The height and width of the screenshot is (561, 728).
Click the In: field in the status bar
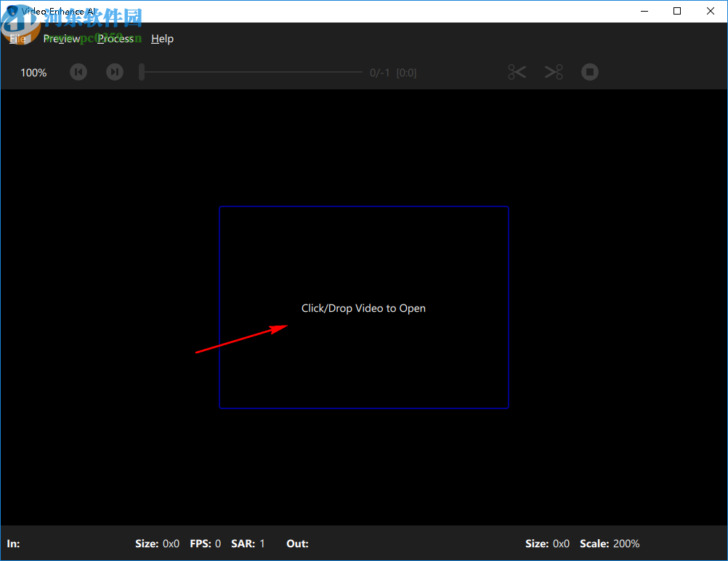(12, 544)
